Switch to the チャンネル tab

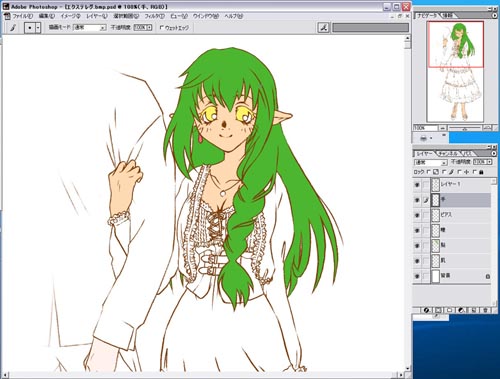pos(448,154)
